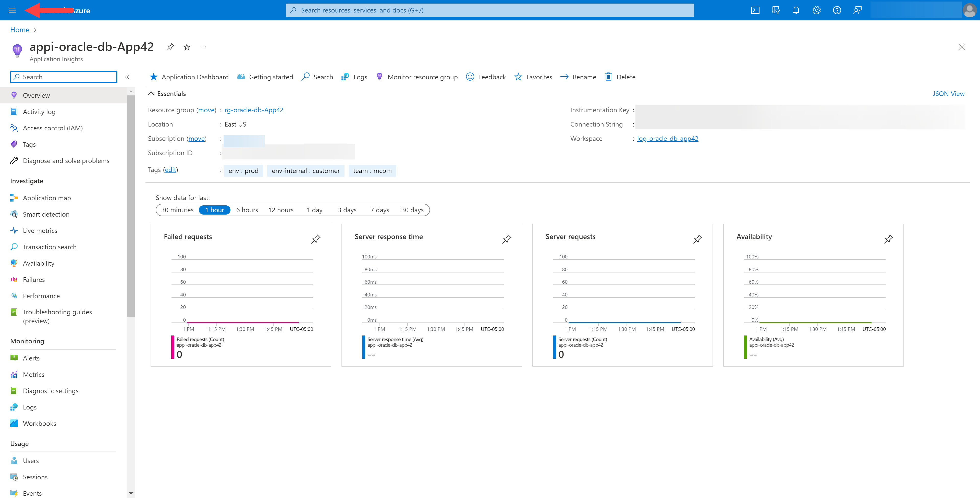Open the more options ellipsis beside title
Viewport: 980px width, 498px height.
coord(203,47)
